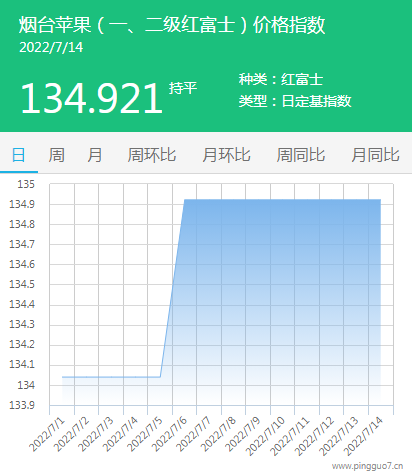The image size is (412, 476).
Task: Click the 2022/7/10 x-axis label
Action: point(265,435)
